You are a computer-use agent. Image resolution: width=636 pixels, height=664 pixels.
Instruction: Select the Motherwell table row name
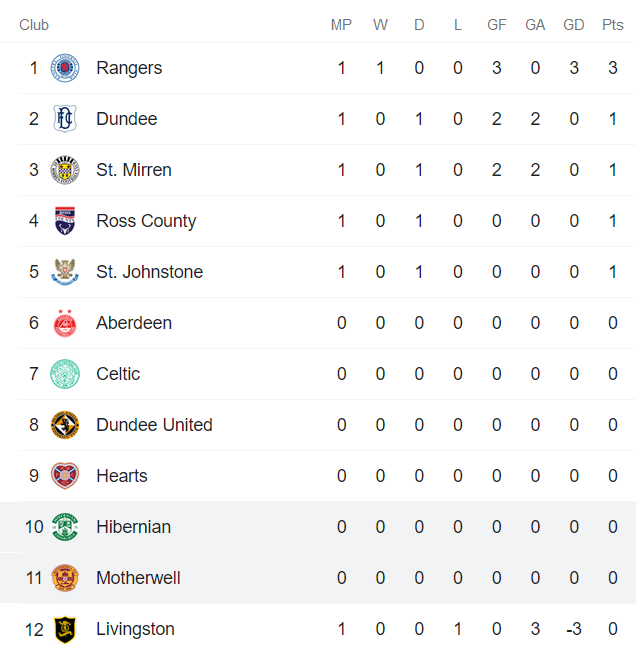137,578
